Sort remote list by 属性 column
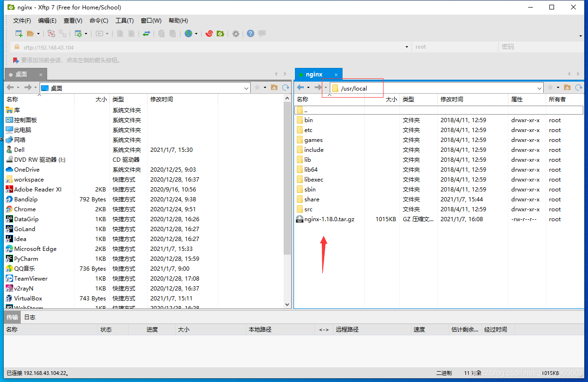This screenshot has width=588, height=382. [x=527, y=99]
